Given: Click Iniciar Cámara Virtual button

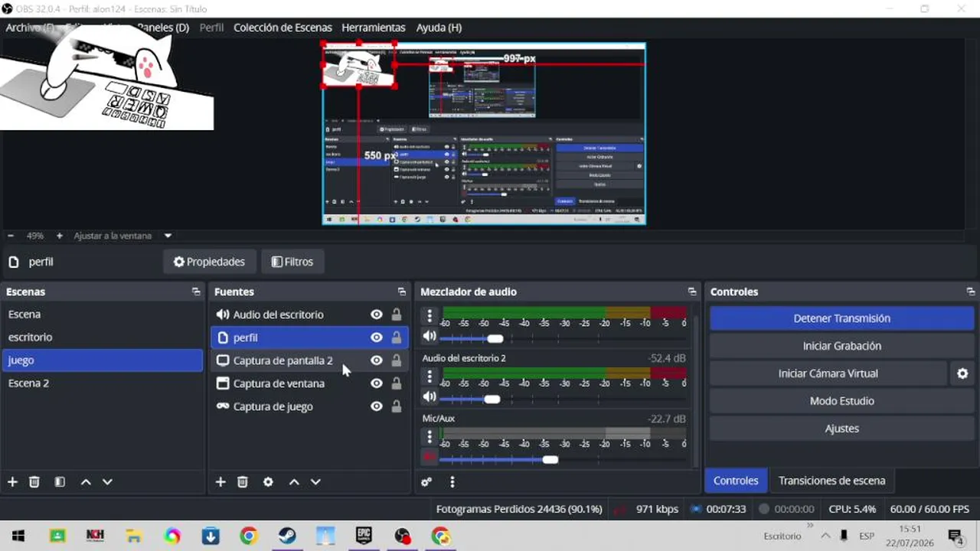Looking at the screenshot, I should click(828, 373).
